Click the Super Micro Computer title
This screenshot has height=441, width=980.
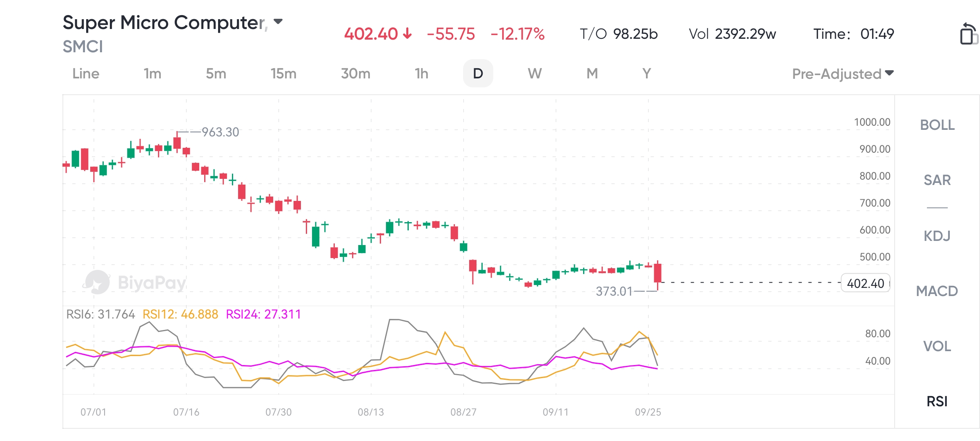[165, 22]
